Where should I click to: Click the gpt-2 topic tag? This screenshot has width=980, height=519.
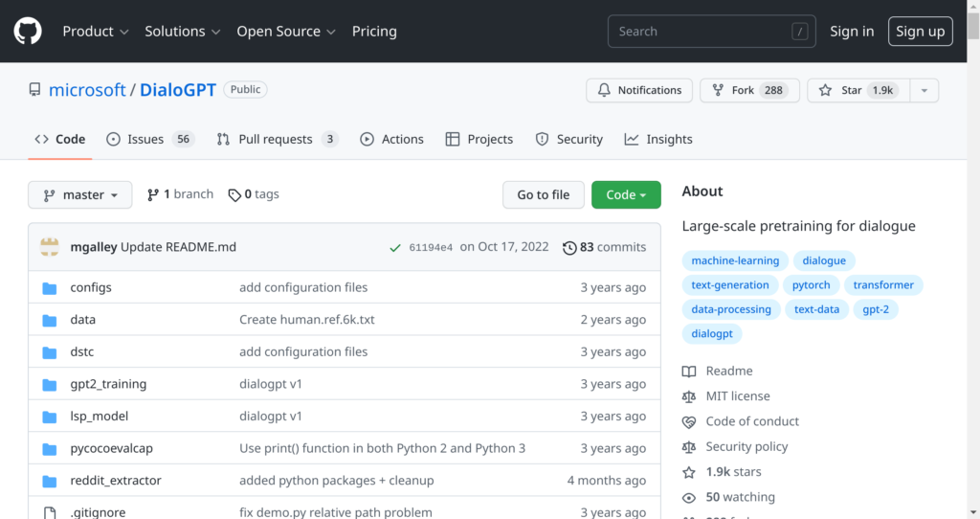click(876, 309)
